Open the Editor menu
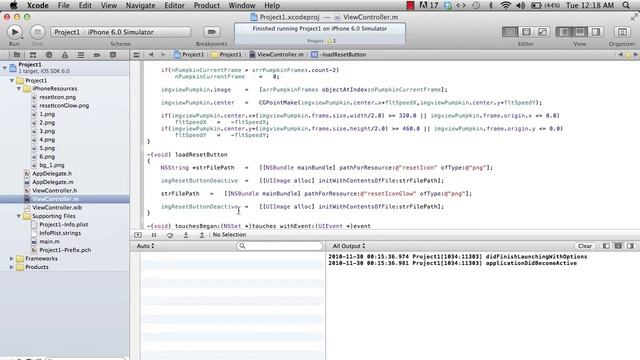 click(x=174, y=5)
